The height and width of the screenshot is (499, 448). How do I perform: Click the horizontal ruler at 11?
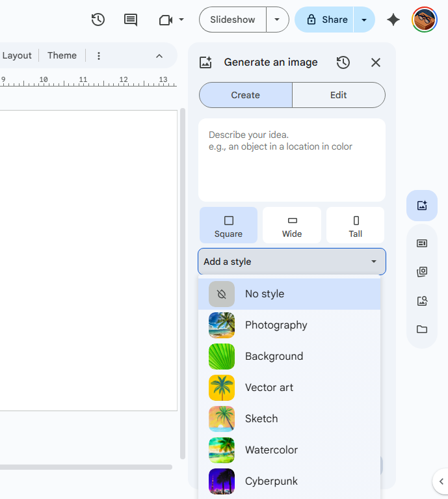click(83, 79)
